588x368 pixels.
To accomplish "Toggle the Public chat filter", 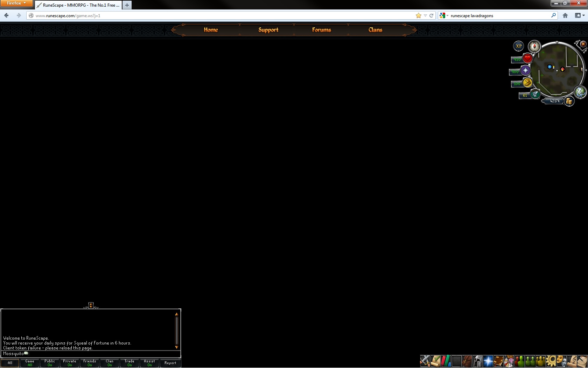I will (50, 363).
